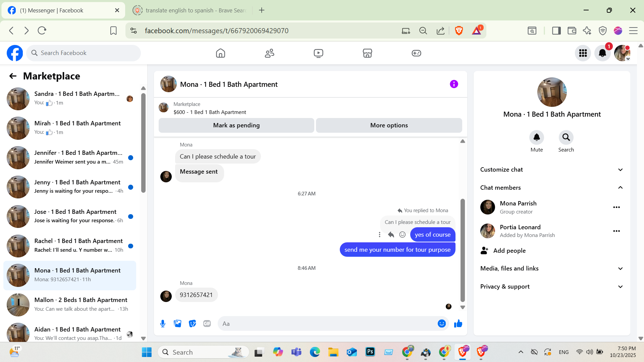Click the More options button
644x362 pixels.
click(389, 125)
